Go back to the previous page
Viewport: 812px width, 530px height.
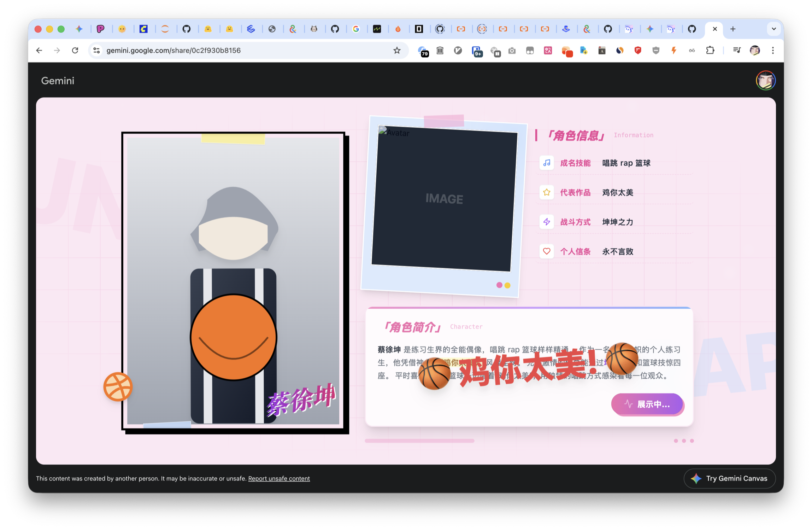[39, 51]
